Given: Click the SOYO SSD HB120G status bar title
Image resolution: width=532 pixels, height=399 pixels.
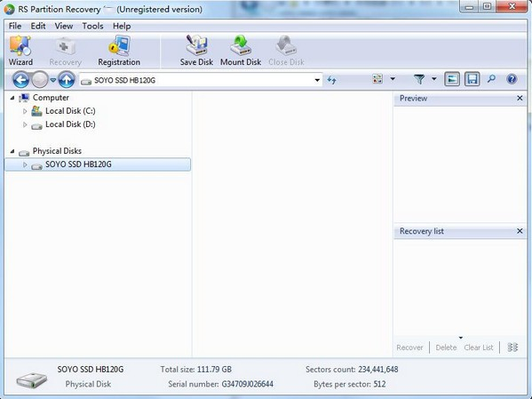Looking at the screenshot, I should (x=91, y=369).
